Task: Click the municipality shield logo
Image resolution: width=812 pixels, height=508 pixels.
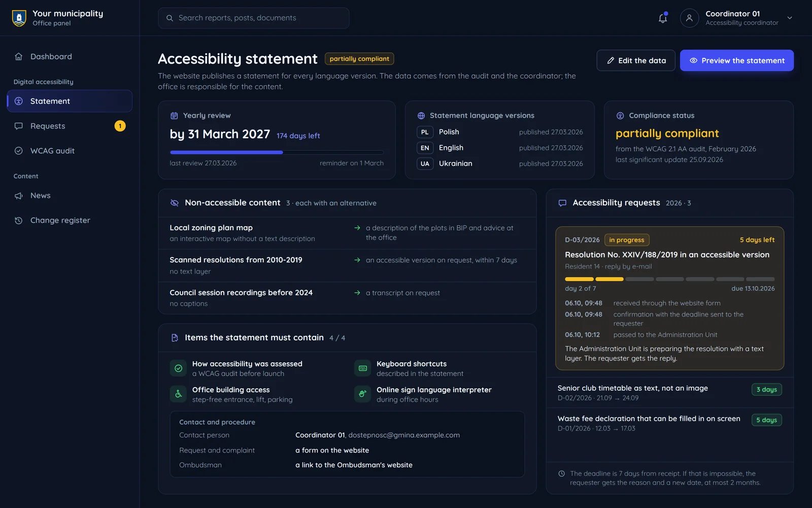Action: [19, 18]
